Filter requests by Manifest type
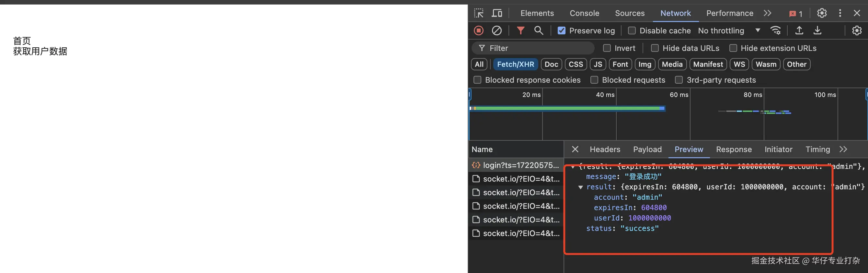Screen dimensions: 868x273 click(x=708, y=64)
